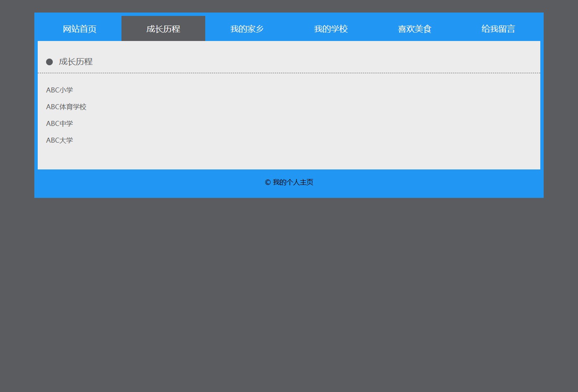
Task: Choose the ABC中学 list entry
Action: pyautogui.click(x=59, y=123)
